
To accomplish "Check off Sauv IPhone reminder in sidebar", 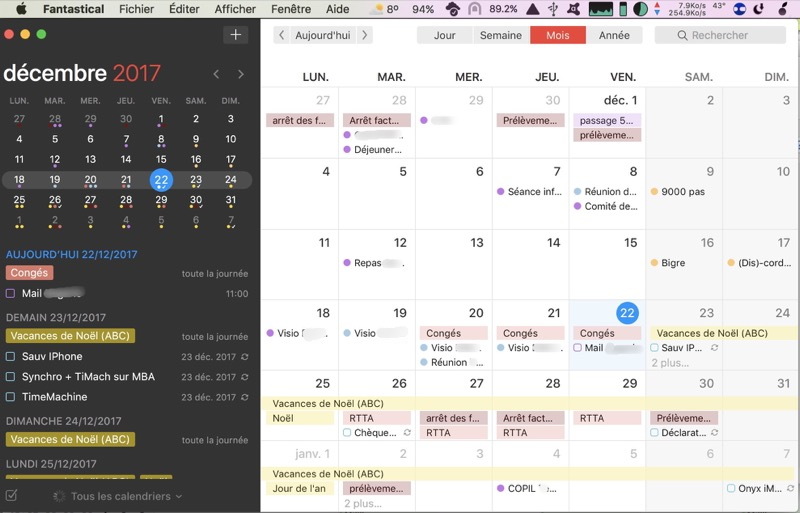I will 11,357.
